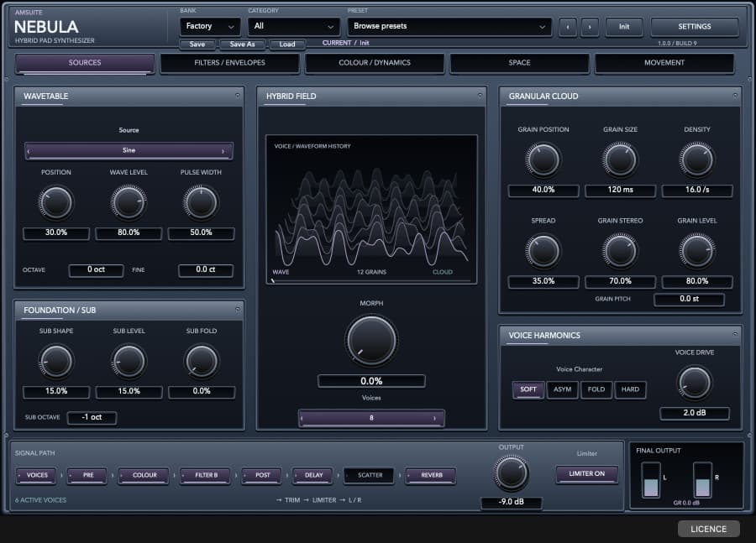Click the next preset arrow button

click(x=589, y=27)
